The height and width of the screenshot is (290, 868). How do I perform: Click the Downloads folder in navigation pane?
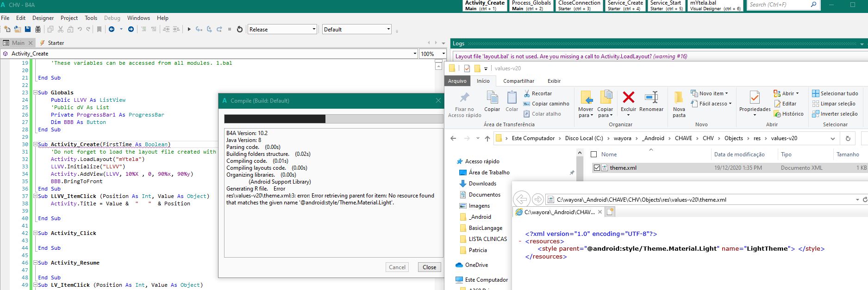[x=482, y=184]
